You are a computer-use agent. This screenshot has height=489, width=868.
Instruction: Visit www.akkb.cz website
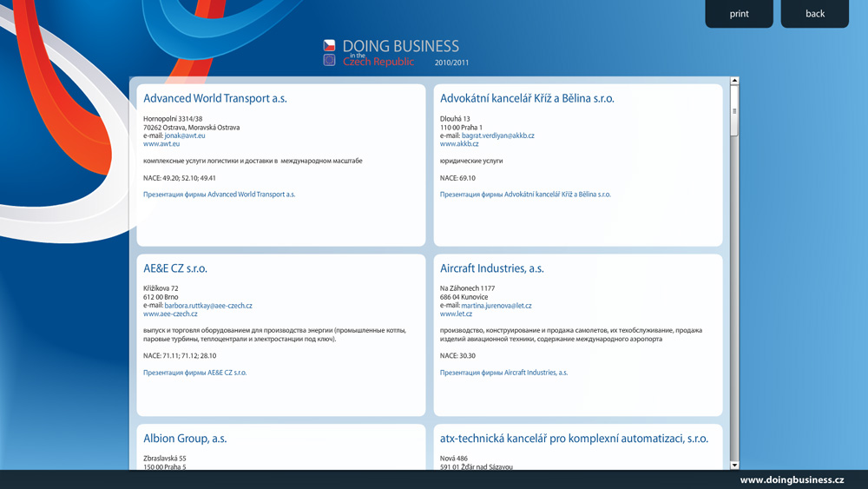pyautogui.click(x=459, y=144)
